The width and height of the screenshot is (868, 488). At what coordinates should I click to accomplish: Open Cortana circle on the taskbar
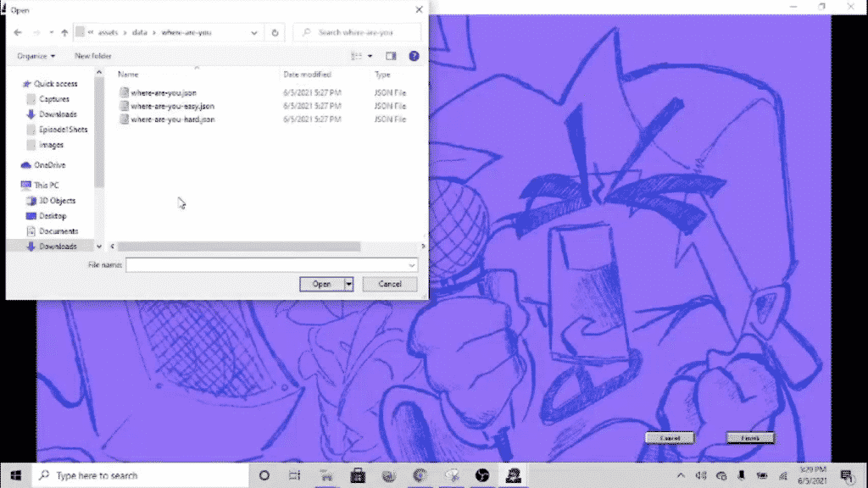264,475
